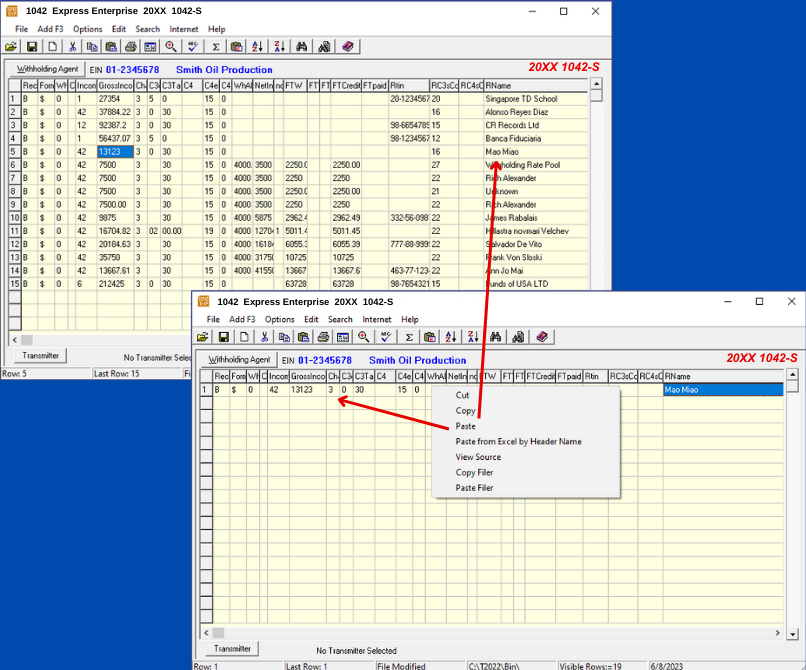The height and width of the screenshot is (670, 806).
Task: Click Cut scissors icon in back window toolbar
Action: coord(72,47)
